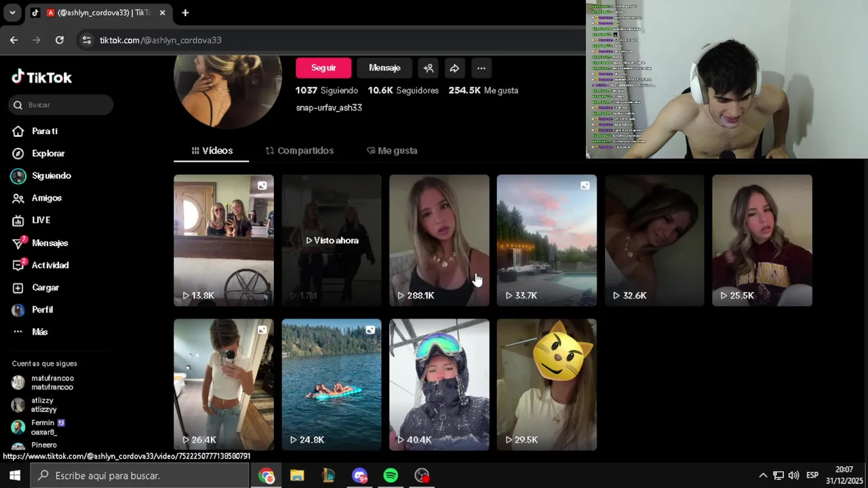Open the tab search dropdown arrow

12,12
